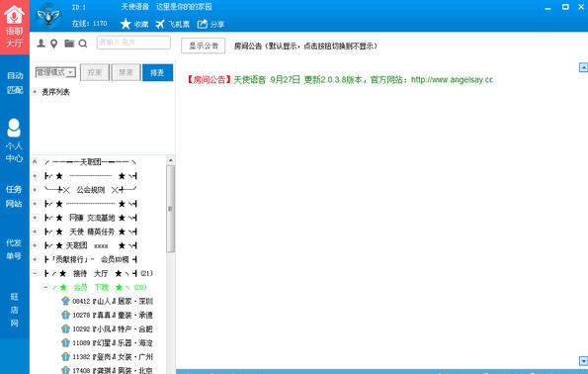Collapse the green 会员 下跪 (20) subchannel

click(x=45, y=287)
